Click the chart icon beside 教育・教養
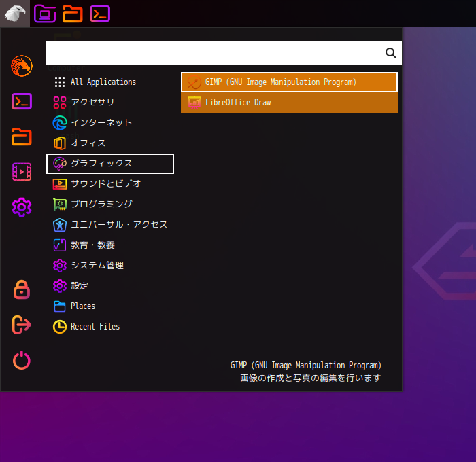Image resolution: width=476 pixels, height=462 pixels. point(60,245)
